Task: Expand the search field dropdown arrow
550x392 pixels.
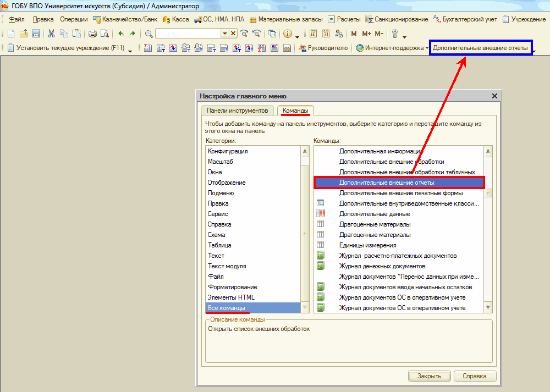Action: [224, 34]
